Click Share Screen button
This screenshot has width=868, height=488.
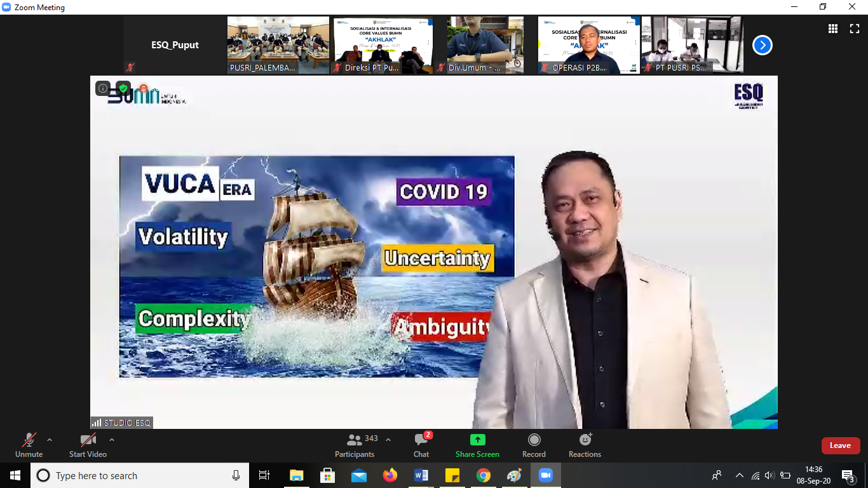(477, 445)
